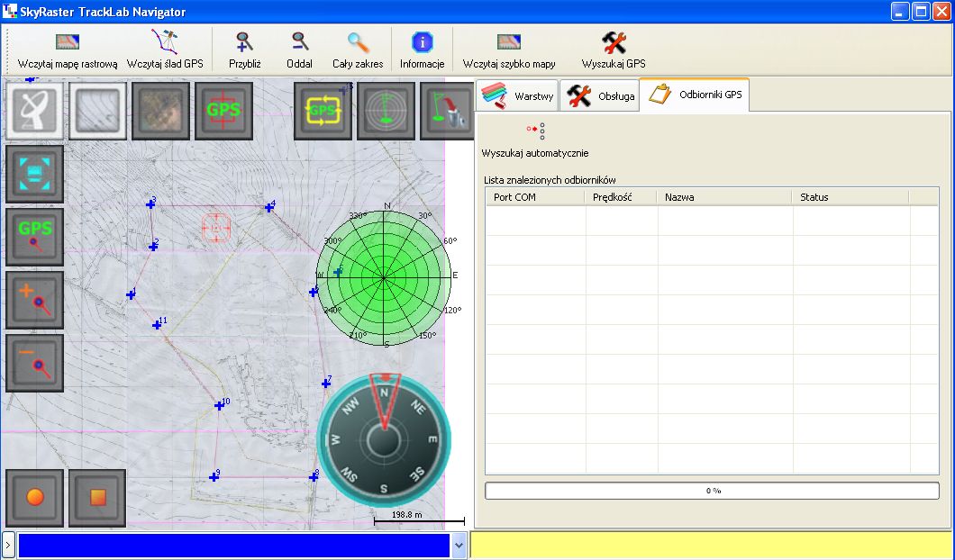
Task: Click the GPS crosshair target button
Action: point(224,111)
